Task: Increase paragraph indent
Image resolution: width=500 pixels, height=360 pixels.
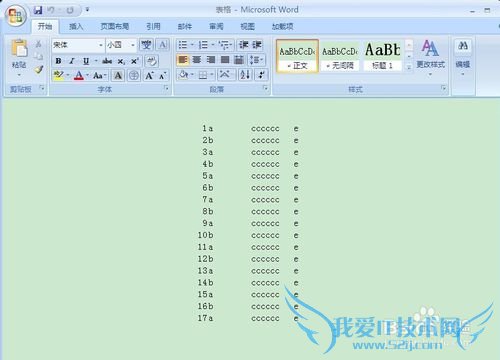Action: coord(257,45)
